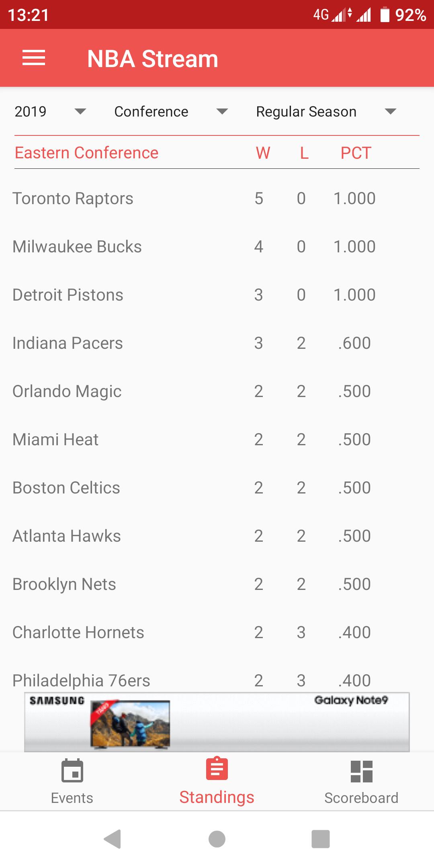
Task: Tap the PCT column header
Action: (x=356, y=153)
